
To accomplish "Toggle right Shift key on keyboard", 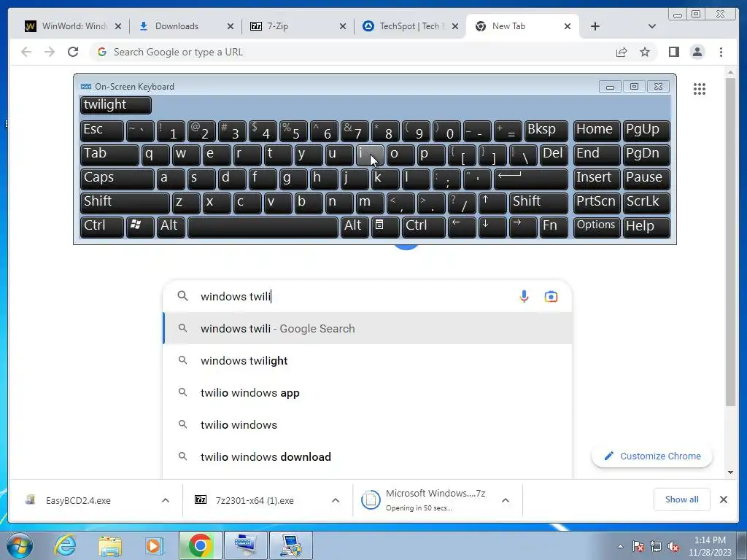I will click(x=538, y=203).
